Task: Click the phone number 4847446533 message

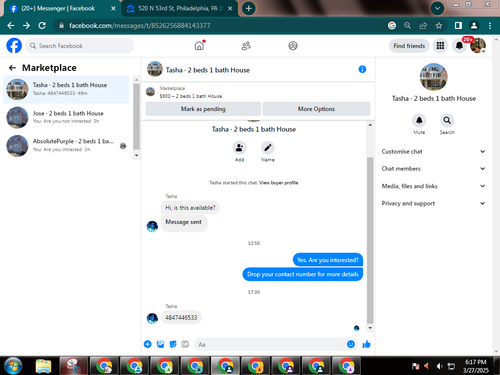Action: (181, 318)
